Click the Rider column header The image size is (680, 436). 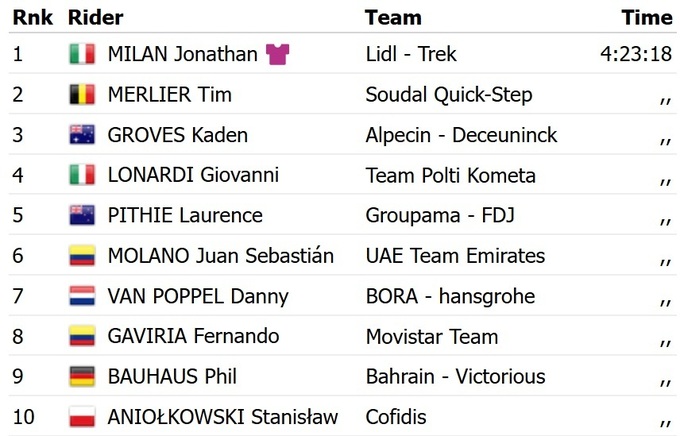[94, 17]
